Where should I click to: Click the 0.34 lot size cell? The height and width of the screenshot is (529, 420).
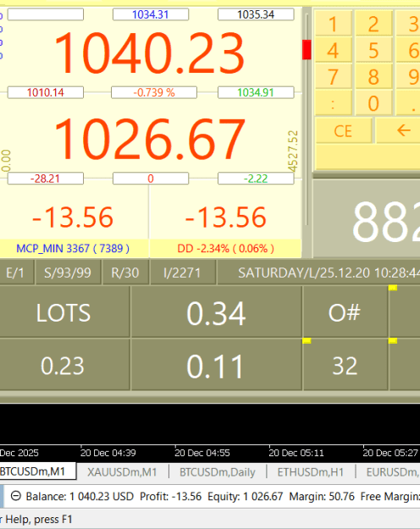[x=216, y=313]
